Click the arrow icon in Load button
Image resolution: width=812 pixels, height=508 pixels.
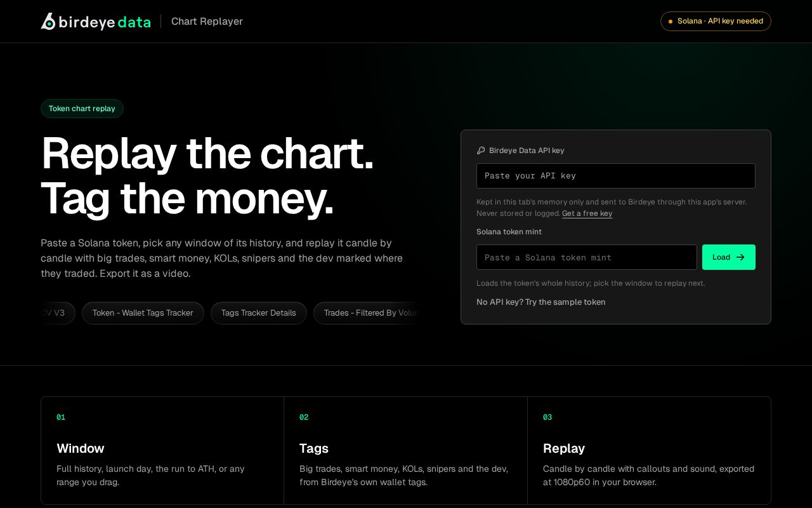(740, 257)
